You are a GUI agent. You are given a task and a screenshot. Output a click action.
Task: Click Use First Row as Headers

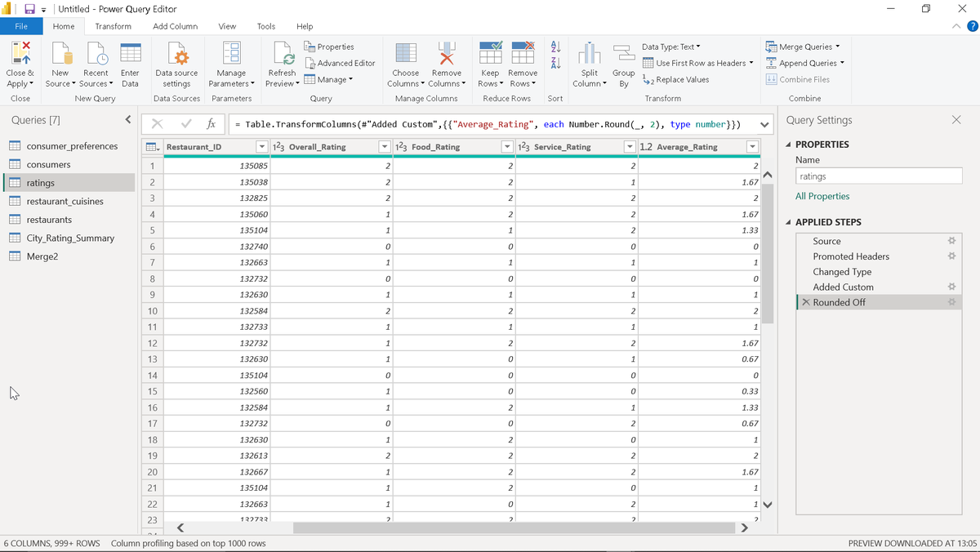(697, 63)
